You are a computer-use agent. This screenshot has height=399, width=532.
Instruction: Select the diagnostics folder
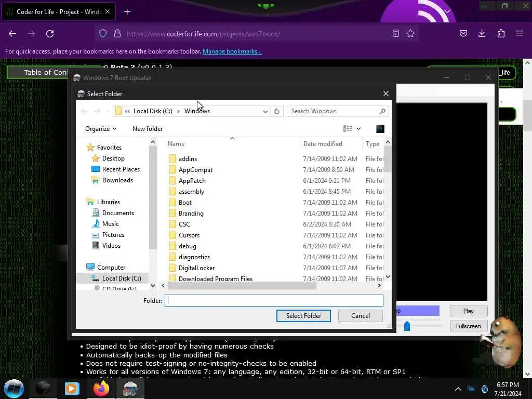(x=194, y=257)
